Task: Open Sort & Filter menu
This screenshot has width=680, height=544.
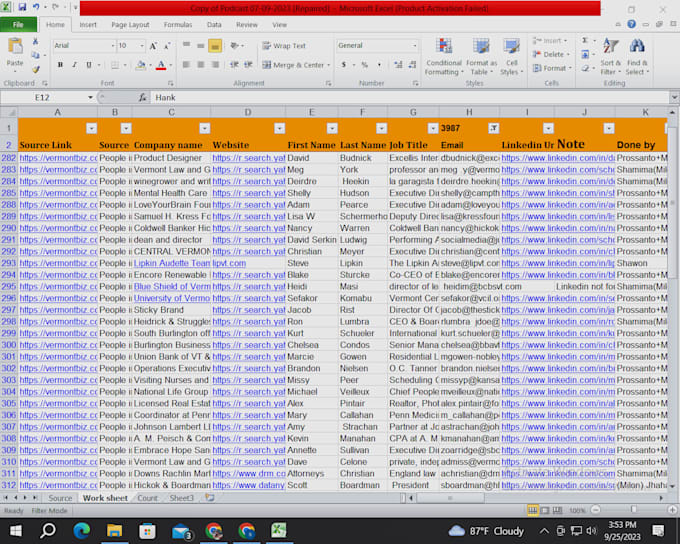Action: point(611,57)
